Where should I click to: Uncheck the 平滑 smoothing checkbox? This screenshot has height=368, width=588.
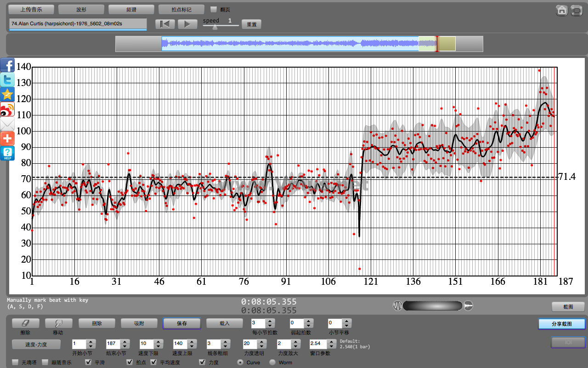click(x=89, y=362)
